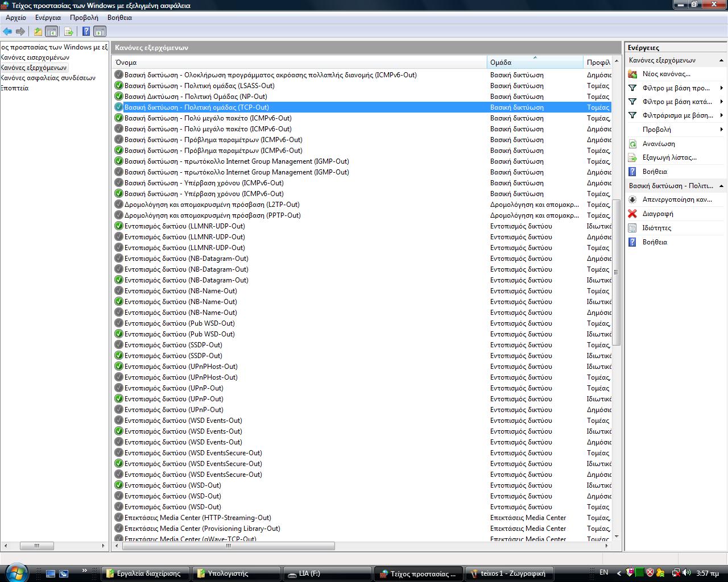The image size is (728, 582).
Task: Click the Up one level folder icon
Action: click(x=38, y=32)
